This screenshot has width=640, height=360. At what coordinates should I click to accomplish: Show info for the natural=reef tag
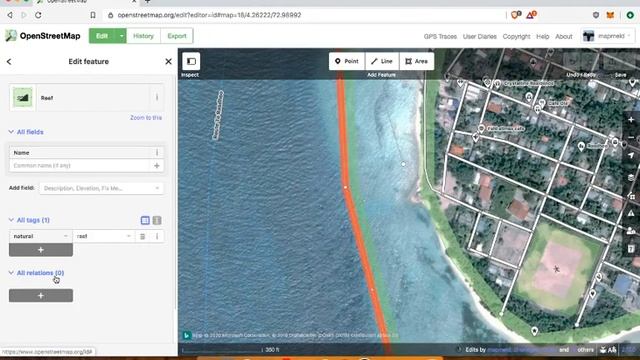(157, 236)
